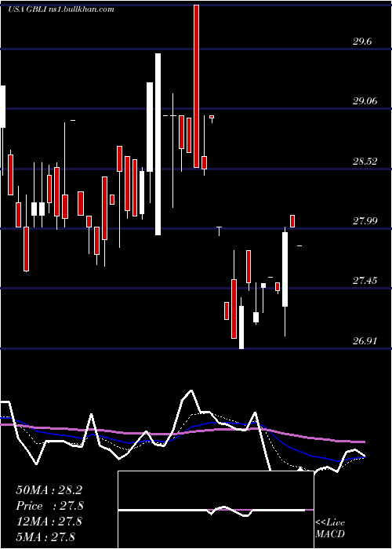Click the tallest red candlestick

196,86
